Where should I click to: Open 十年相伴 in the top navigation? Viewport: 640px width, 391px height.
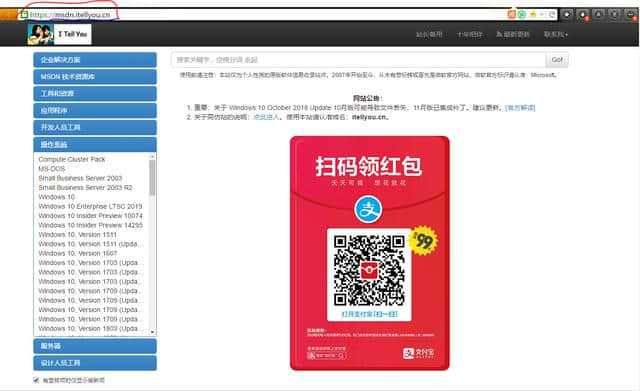(x=470, y=35)
